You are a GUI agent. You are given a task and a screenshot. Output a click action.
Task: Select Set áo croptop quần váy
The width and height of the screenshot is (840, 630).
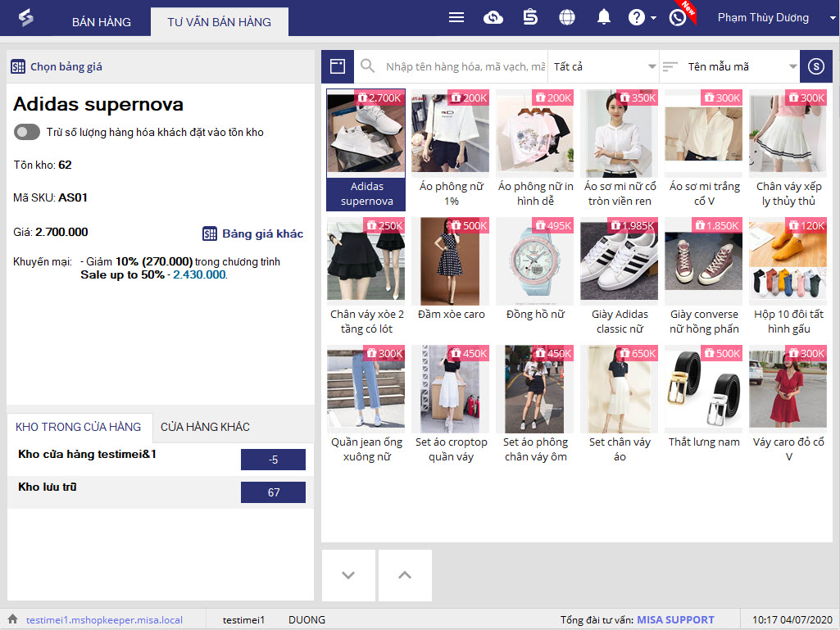[x=451, y=406]
